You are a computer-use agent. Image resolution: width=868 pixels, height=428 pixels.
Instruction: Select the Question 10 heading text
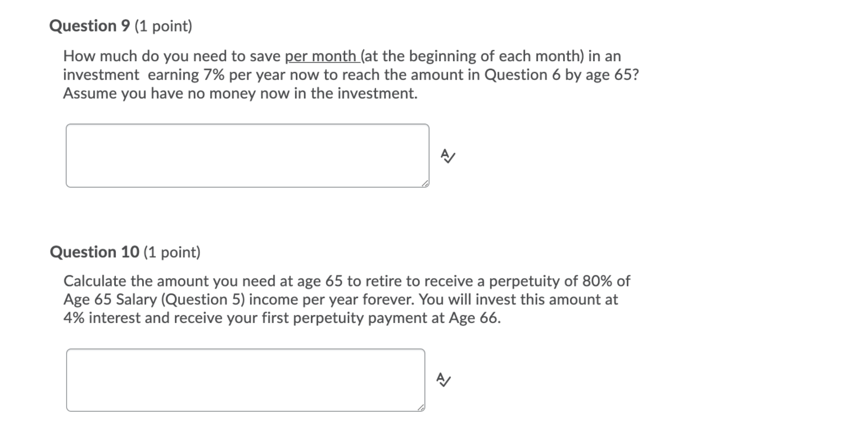click(95, 252)
